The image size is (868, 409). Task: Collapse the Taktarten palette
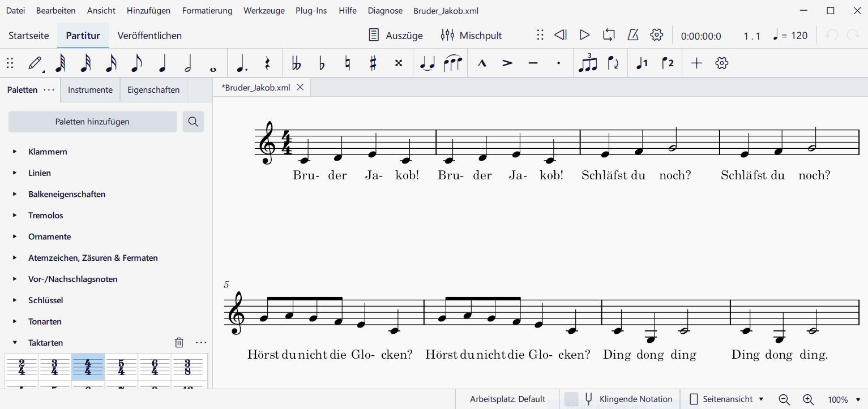pos(15,343)
